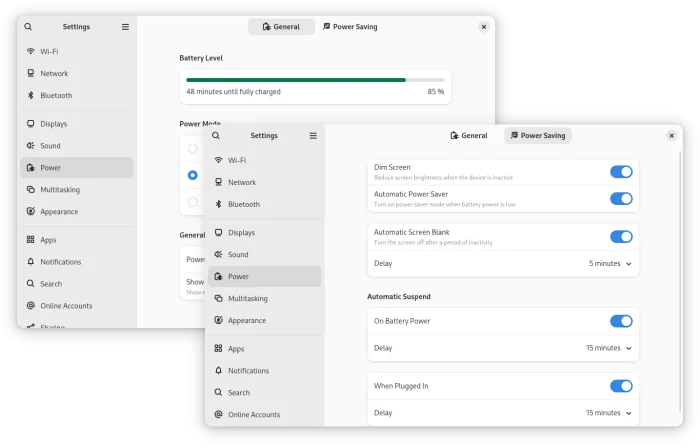The height and width of the screenshot is (448, 700).
Task: Open Displays in the front window sidebar
Action: coord(265,232)
